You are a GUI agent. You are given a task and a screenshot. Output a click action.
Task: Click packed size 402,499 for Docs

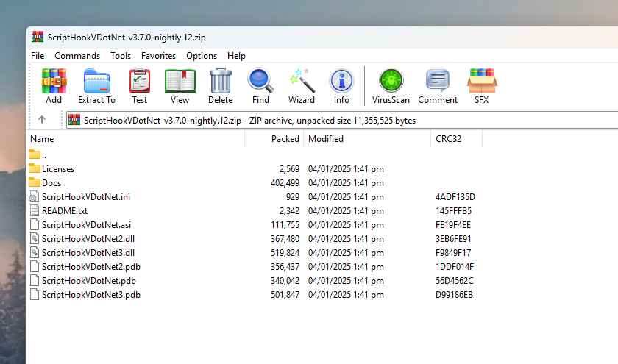pos(285,183)
